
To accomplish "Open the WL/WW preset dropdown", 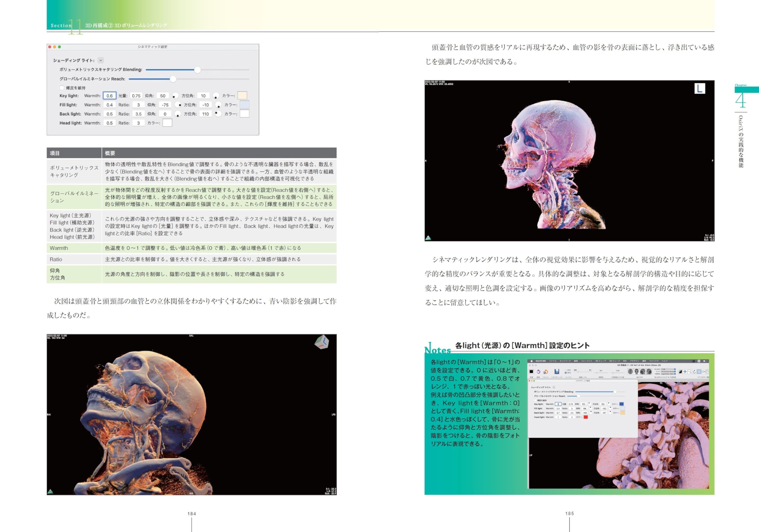I will coord(675,369).
